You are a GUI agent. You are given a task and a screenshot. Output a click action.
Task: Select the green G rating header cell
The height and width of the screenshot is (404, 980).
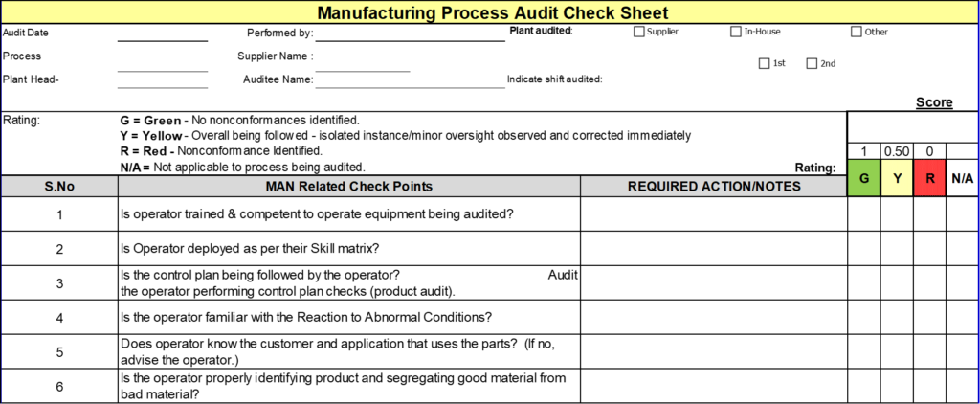(864, 178)
